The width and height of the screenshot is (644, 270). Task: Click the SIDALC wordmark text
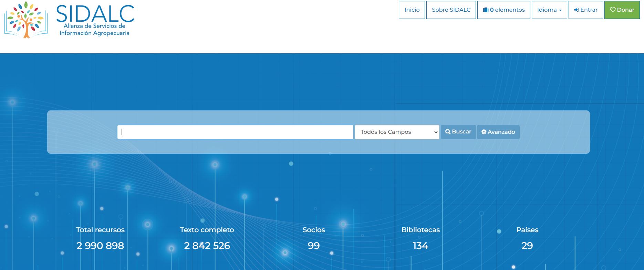coord(95,14)
